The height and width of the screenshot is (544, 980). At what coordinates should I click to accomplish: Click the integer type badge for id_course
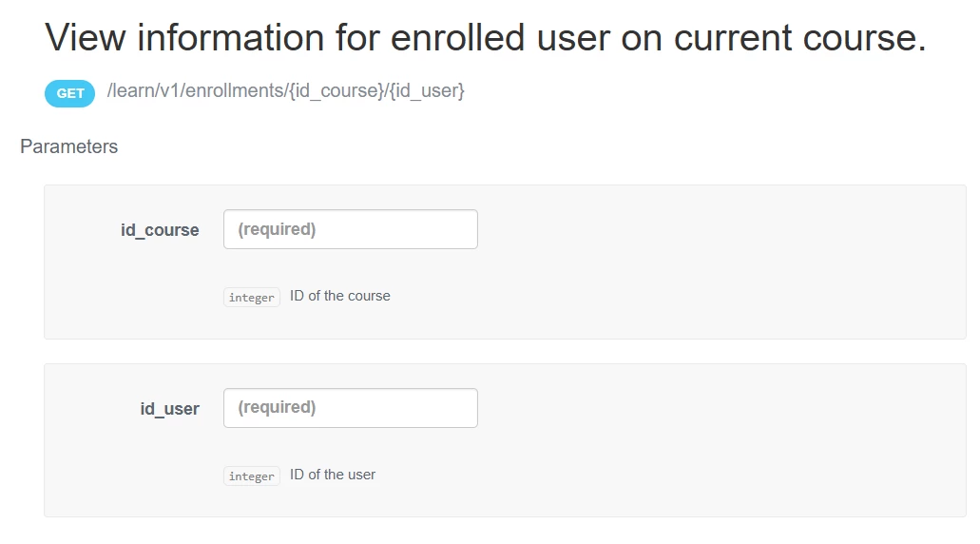tap(252, 298)
